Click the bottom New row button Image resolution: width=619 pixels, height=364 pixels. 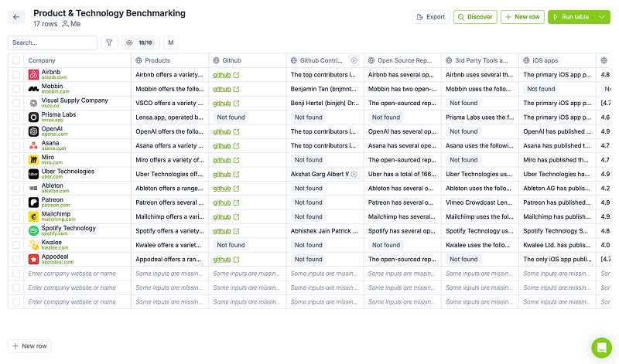pos(29,346)
